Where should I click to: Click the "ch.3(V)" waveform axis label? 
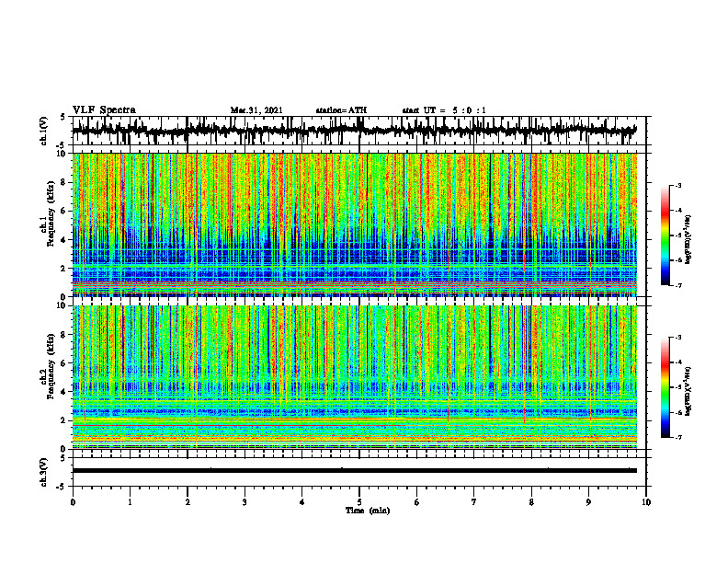[x=44, y=472]
